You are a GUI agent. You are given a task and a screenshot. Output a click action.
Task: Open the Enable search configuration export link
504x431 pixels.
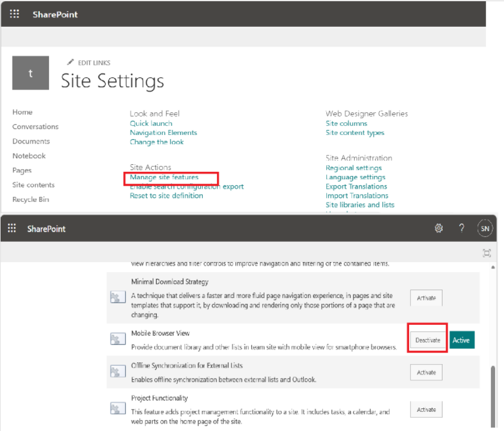[187, 187]
